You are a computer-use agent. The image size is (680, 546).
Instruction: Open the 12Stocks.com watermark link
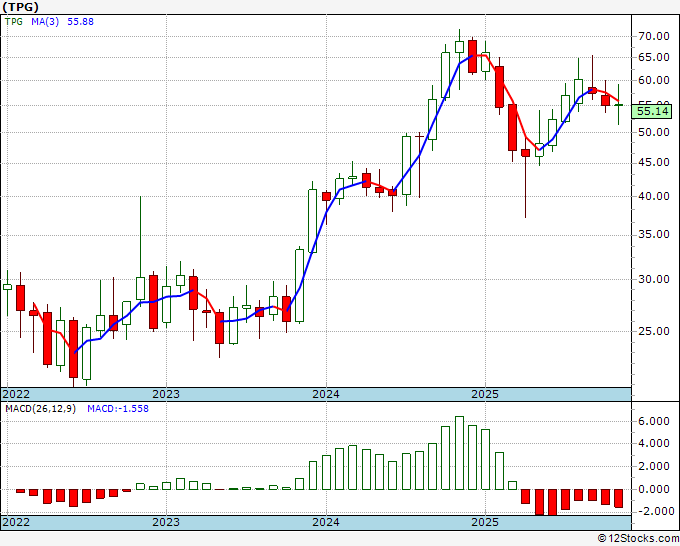[x=636, y=538]
